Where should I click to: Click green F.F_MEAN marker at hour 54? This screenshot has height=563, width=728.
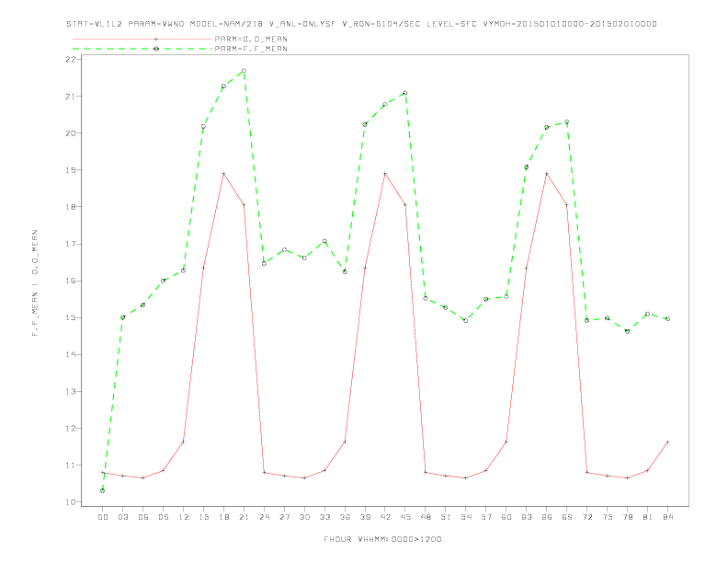(x=466, y=320)
